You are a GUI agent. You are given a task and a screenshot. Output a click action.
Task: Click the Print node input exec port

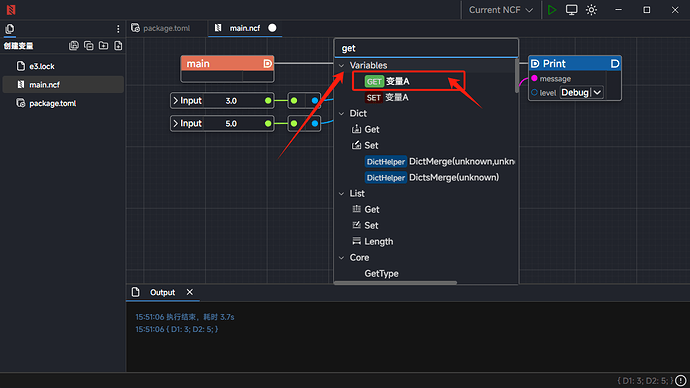[535, 64]
